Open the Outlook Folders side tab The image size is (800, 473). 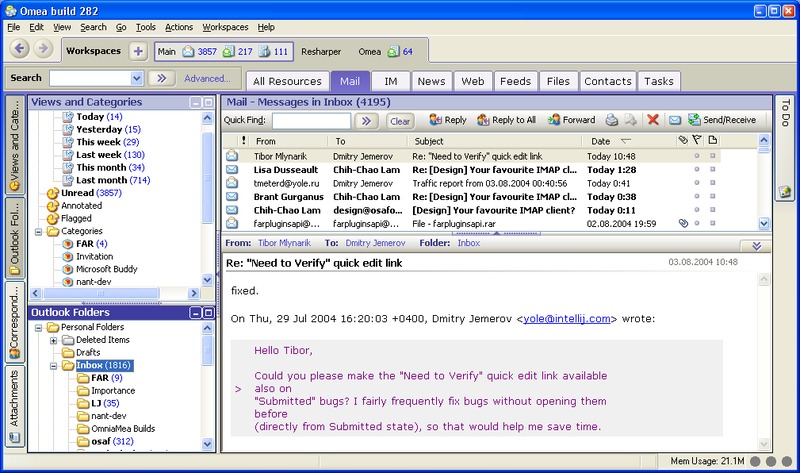[x=14, y=238]
